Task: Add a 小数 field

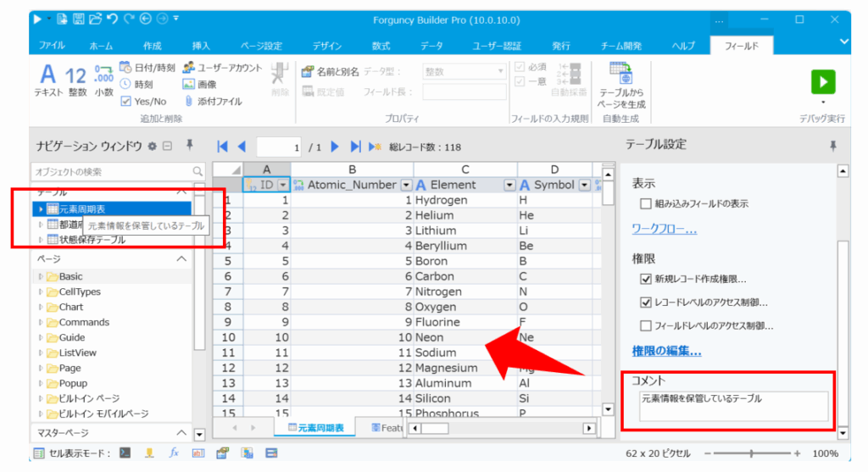Action: tap(103, 81)
